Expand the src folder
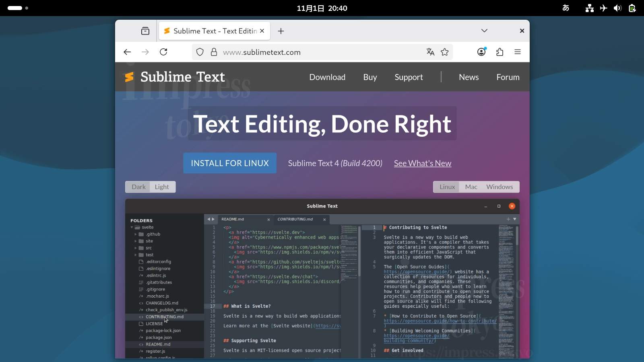 point(136,248)
